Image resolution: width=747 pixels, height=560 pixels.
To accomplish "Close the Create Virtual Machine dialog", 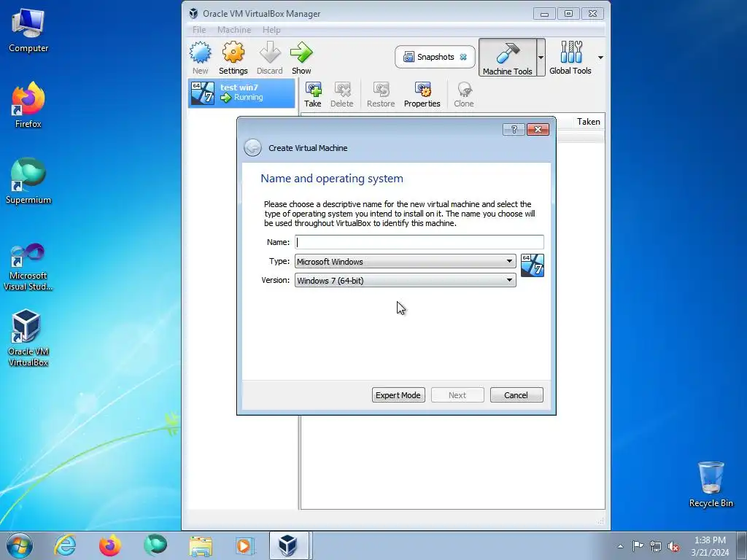I will click(x=538, y=129).
